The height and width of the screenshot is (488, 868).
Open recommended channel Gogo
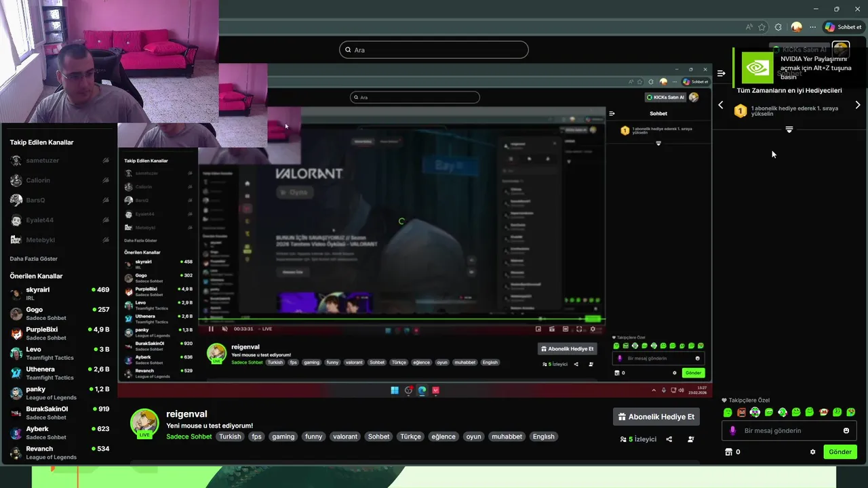pos(60,313)
